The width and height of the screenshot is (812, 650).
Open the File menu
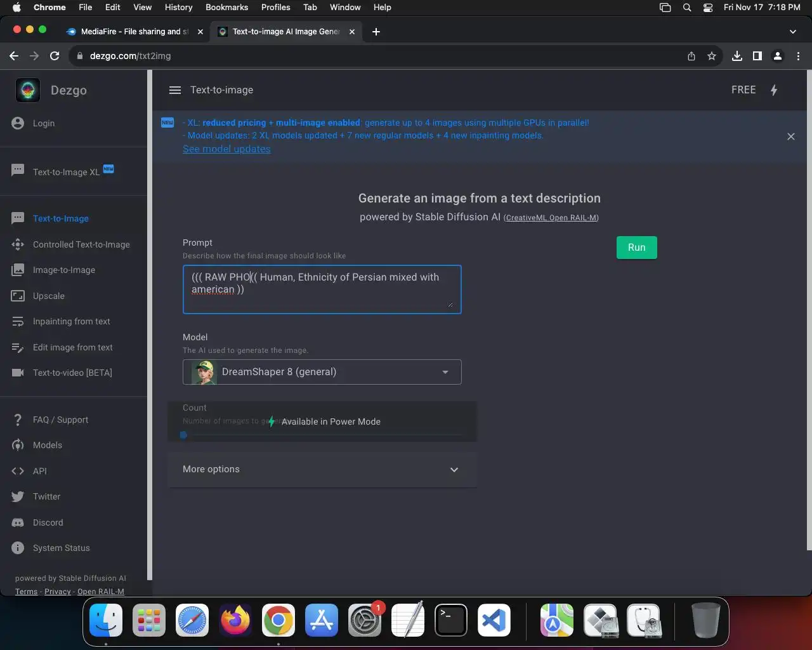(x=86, y=7)
